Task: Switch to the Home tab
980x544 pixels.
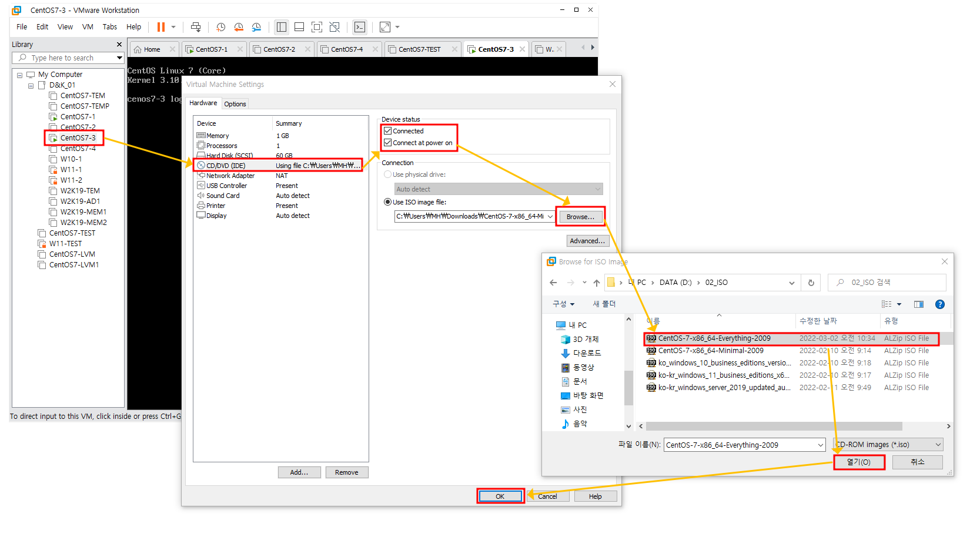Action: [x=152, y=49]
